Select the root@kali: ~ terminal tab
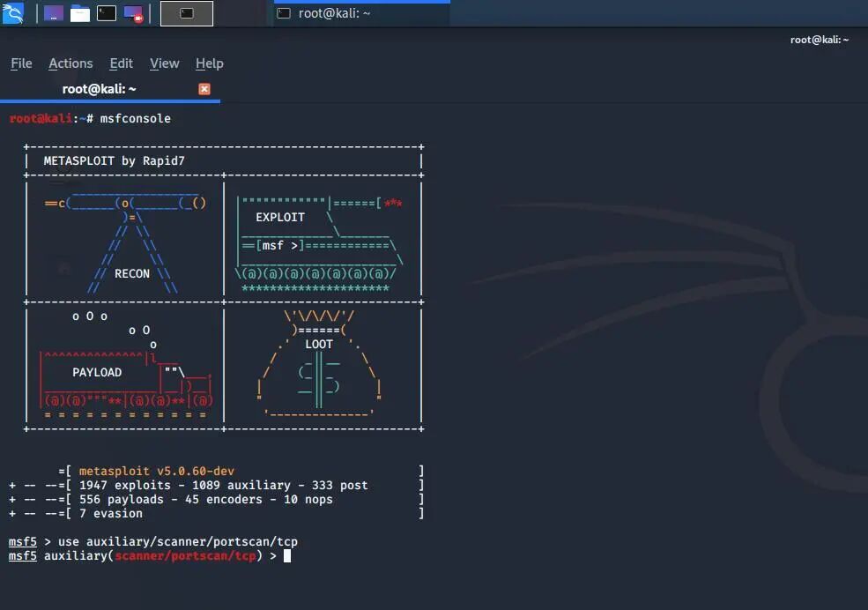868x610 pixels. click(x=100, y=89)
